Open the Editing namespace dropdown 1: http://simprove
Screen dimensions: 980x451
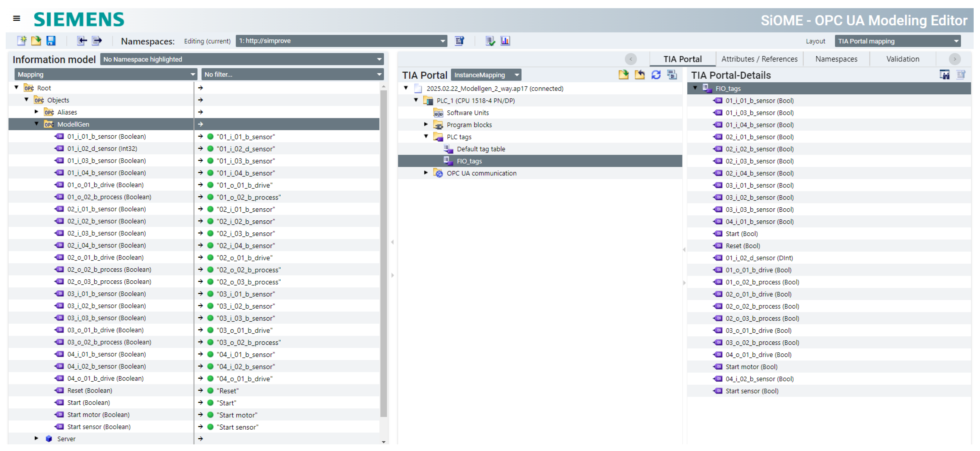[341, 41]
